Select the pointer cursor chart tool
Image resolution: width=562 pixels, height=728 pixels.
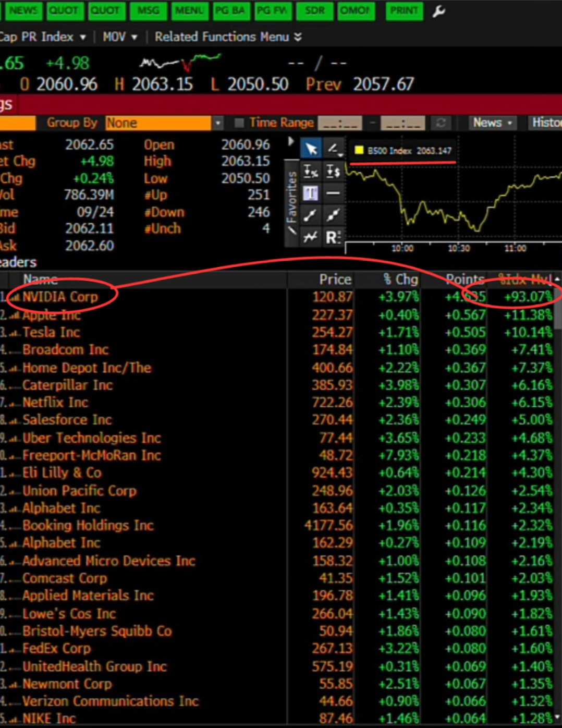coord(311,149)
